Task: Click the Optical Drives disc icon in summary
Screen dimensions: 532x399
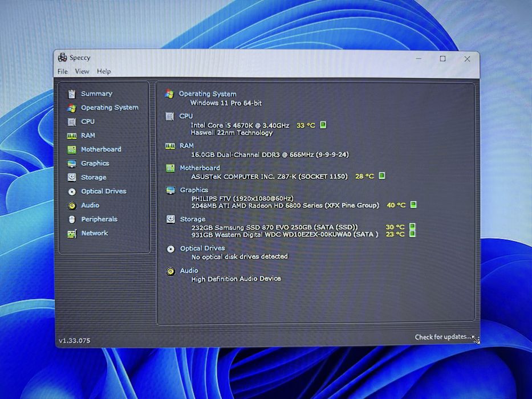Action: 170,249
